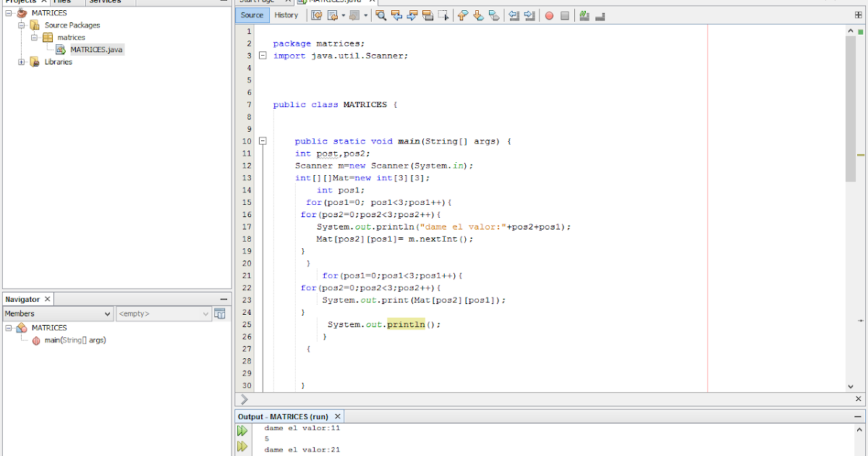Toggle rectangular selection mode

[x=445, y=15]
